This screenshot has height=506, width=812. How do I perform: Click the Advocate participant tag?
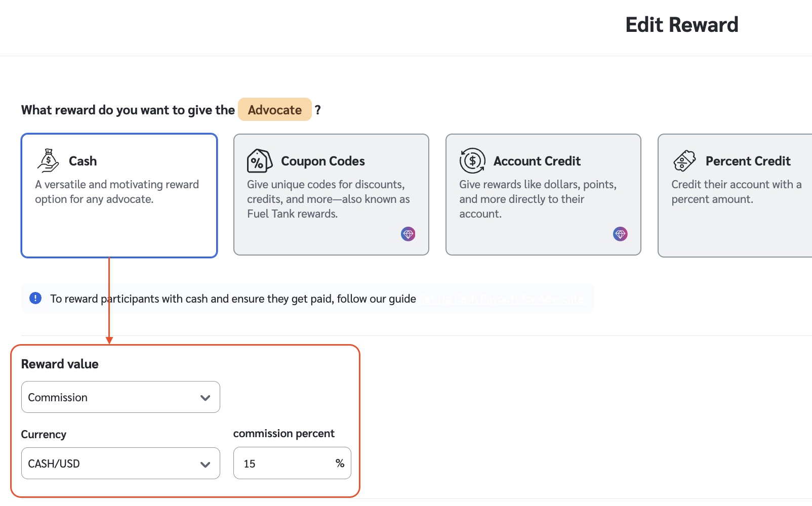point(275,110)
